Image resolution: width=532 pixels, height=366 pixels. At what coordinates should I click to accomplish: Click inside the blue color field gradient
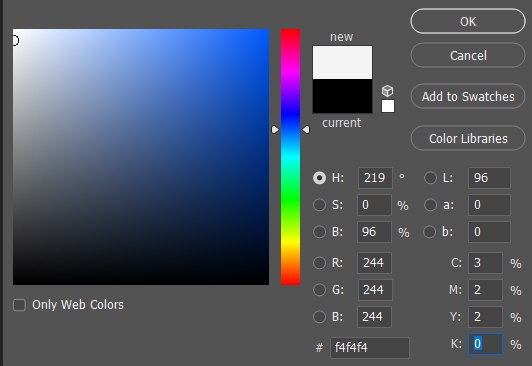point(141,157)
